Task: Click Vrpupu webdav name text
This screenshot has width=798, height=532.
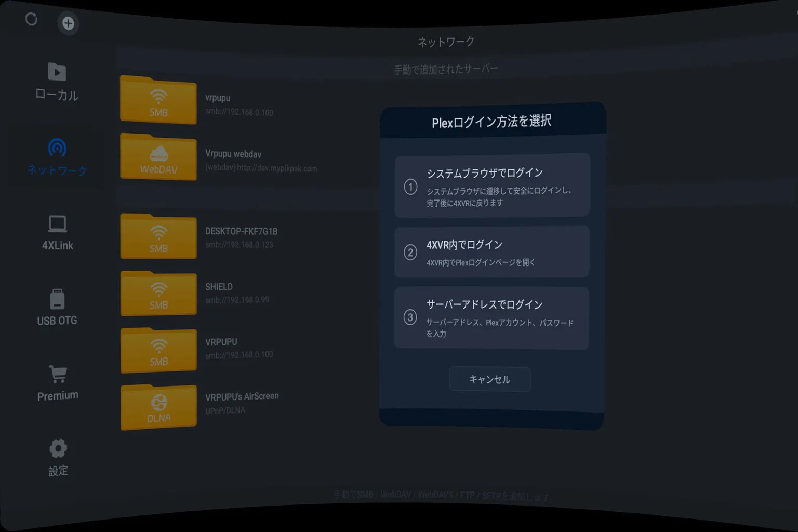Action: tap(233, 154)
